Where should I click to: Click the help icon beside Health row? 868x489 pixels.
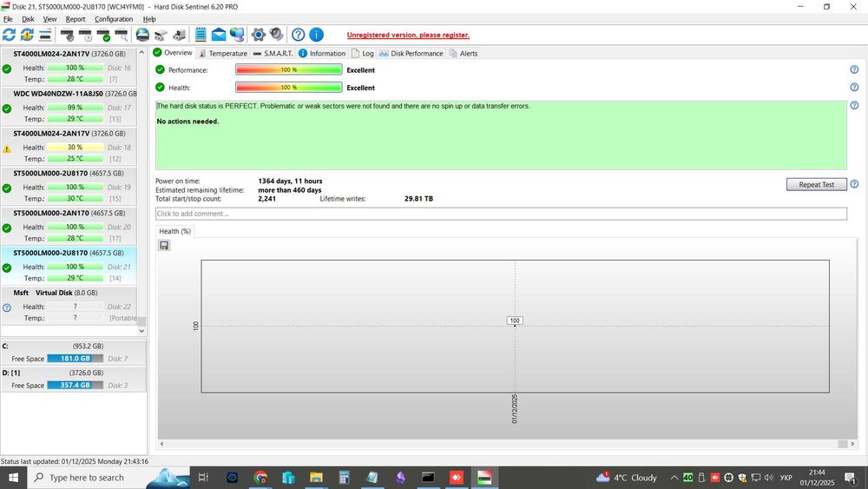coord(854,88)
